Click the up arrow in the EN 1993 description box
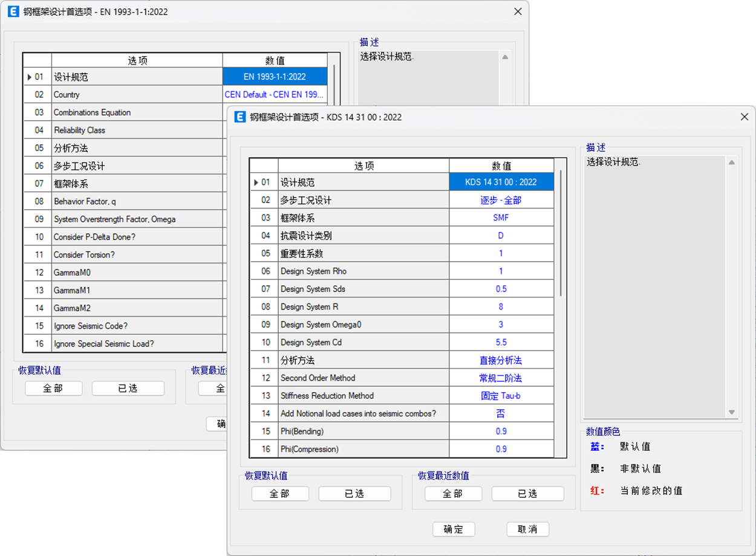This screenshot has height=556, width=756. coord(505,57)
